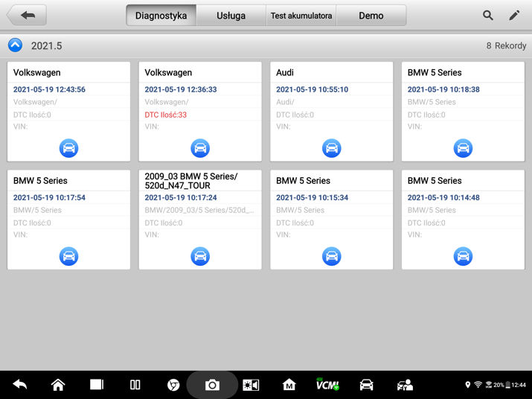Click the edit pencil icon
Viewport: 532px width, 399px height.
[514, 16]
